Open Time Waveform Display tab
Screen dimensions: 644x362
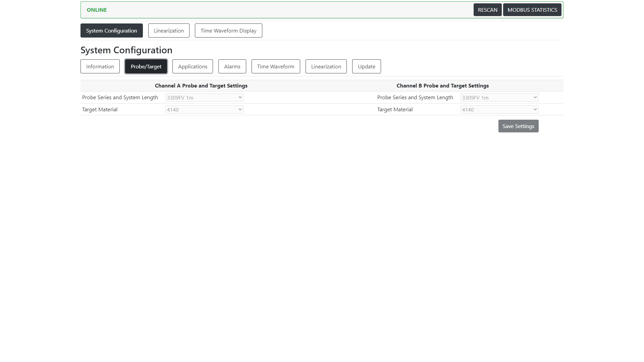(228, 31)
